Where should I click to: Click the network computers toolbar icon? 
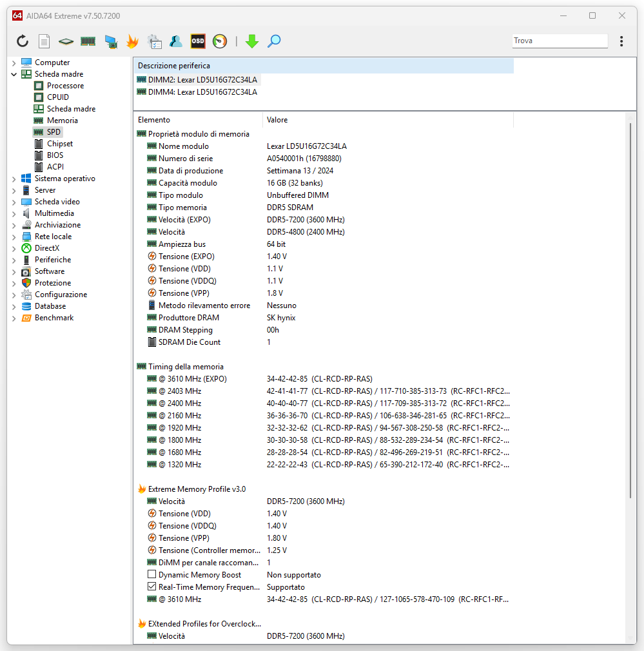click(x=110, y=41)
